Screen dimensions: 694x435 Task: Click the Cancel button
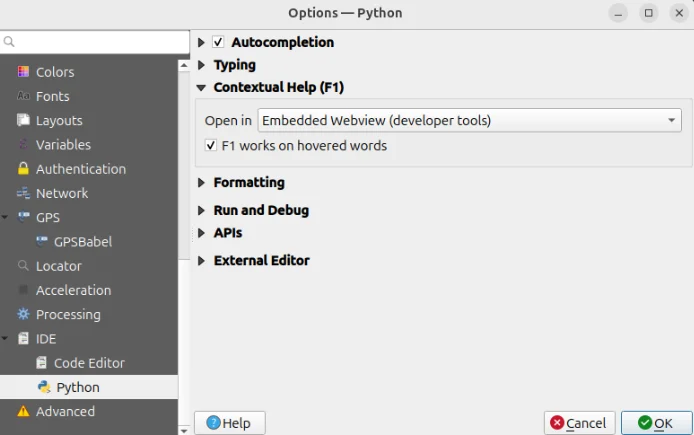click(579, 423)
